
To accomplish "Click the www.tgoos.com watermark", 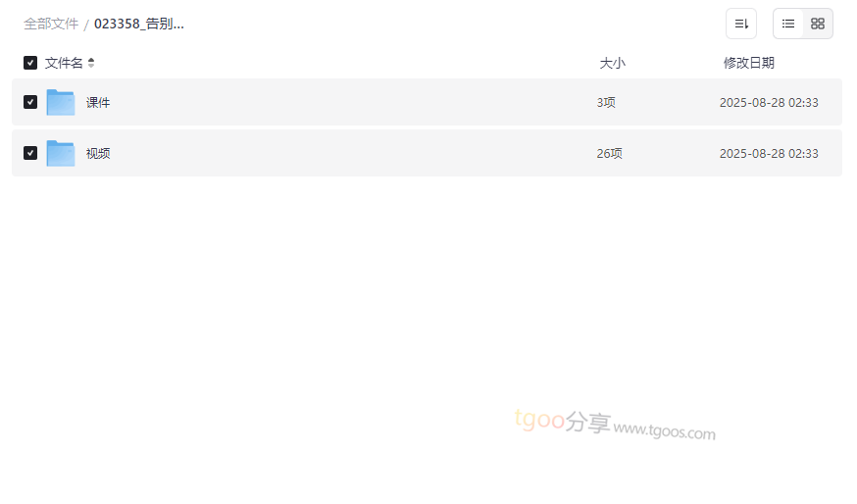I will tap(665, 430).
